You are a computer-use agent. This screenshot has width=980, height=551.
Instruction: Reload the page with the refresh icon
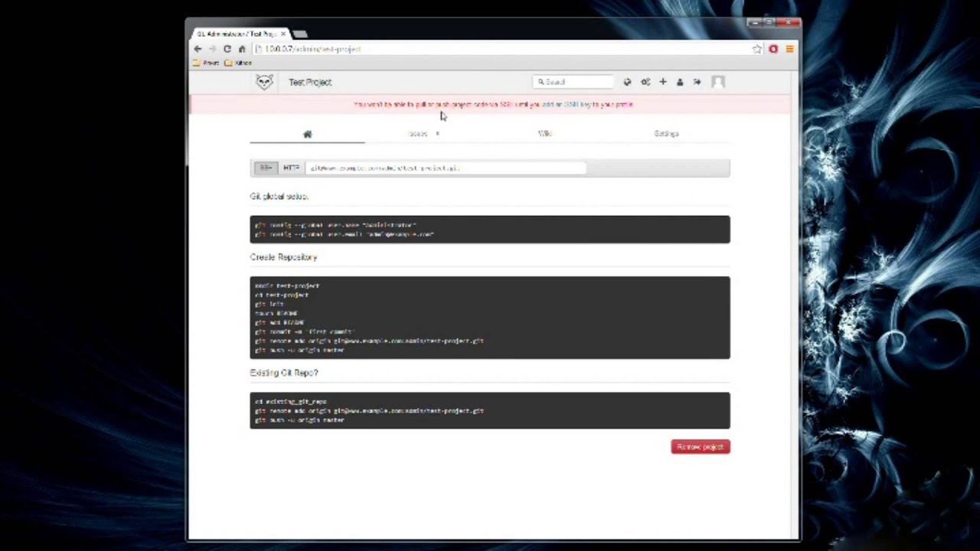(x=227, y=49)
